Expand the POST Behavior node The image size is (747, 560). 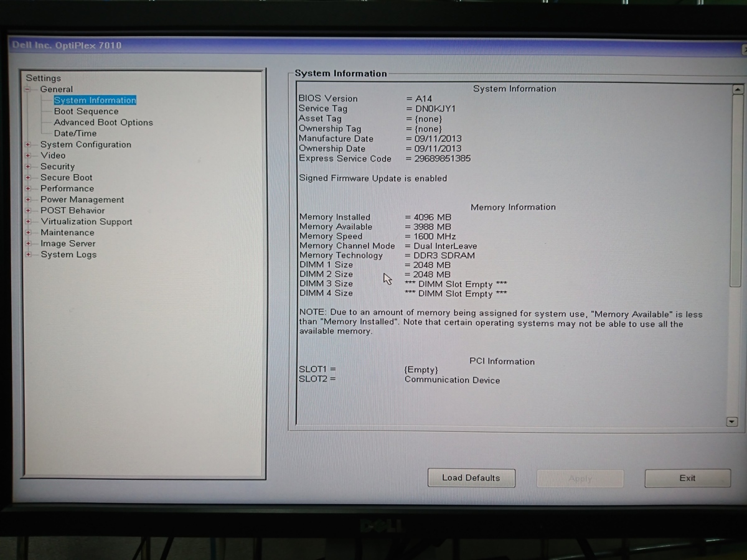[x=28, y=210]
